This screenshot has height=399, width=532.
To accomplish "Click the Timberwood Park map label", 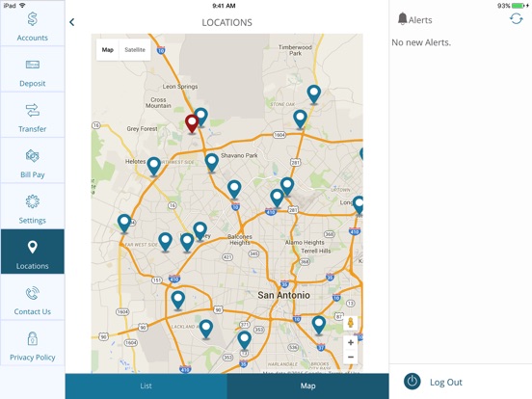I will (295, 50).
